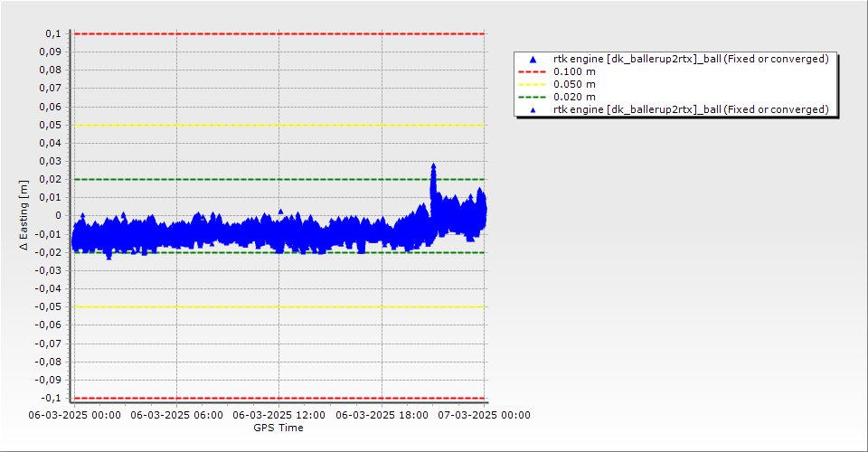Click the large blue triangle legend marker
The width and height of the screenshot is (868, 452).
click(x=533, y=59)
